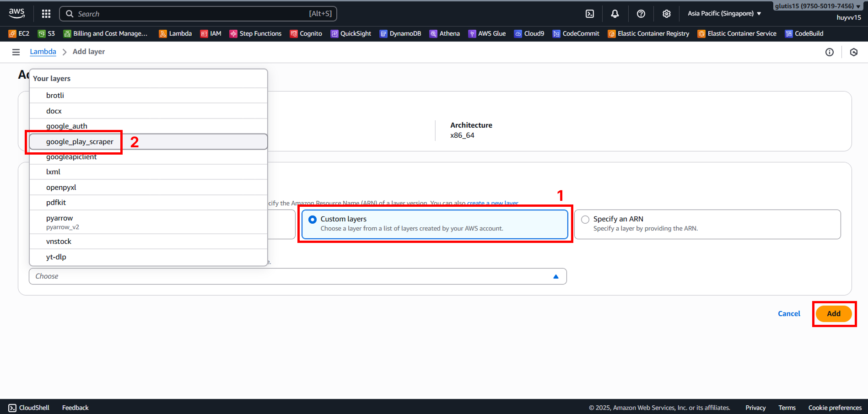The height and width of the screenshot is (414, 868).
Task: Open the AWS services grid menu
Action: [46, 14]
